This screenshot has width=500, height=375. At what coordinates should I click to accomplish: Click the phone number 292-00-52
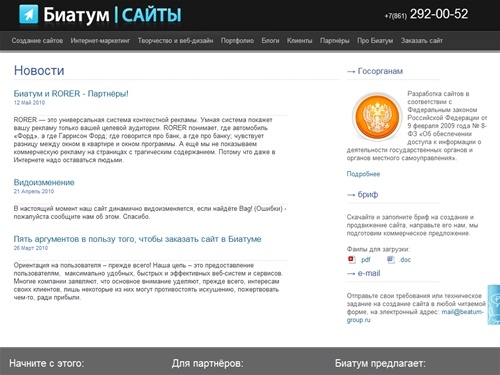[439, 14]
